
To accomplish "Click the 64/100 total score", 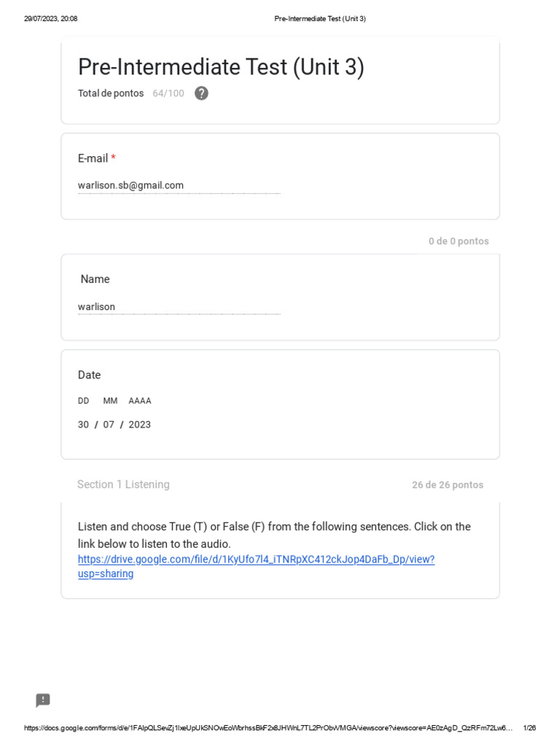I will (168, 93).
